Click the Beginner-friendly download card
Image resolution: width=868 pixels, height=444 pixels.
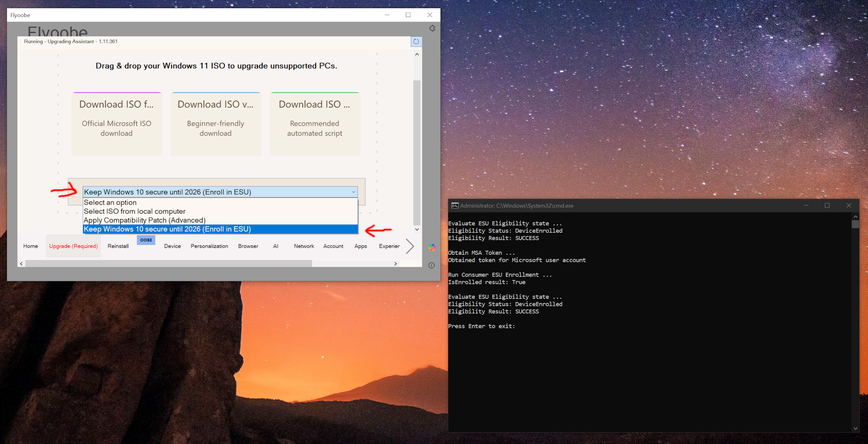point(216,124)
